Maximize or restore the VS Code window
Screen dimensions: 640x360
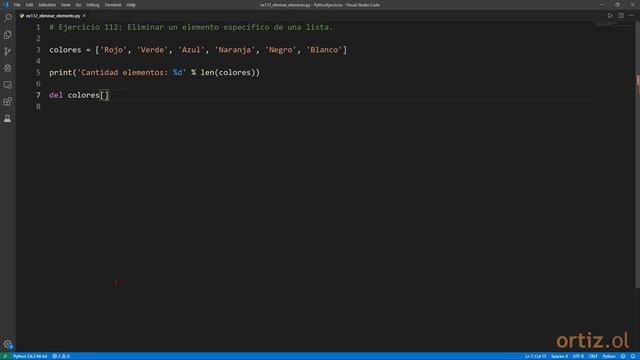(x=617, y=5)
